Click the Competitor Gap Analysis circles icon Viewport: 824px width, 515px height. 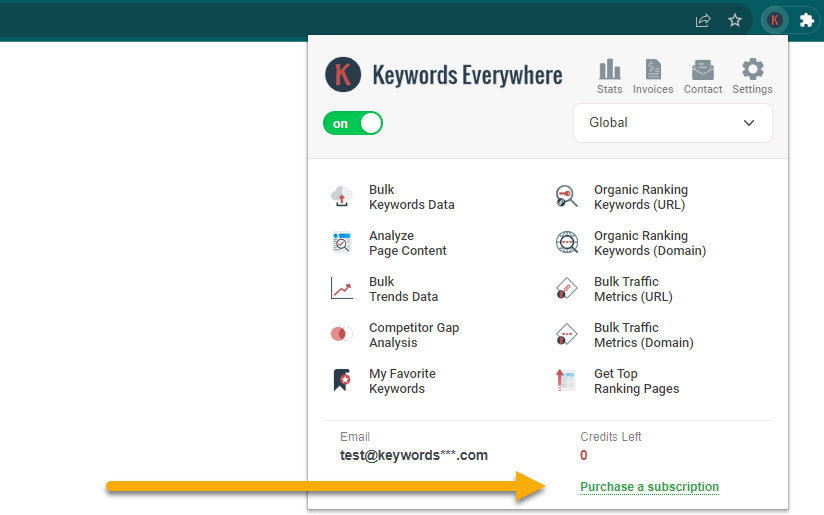[x=342, y=334]
